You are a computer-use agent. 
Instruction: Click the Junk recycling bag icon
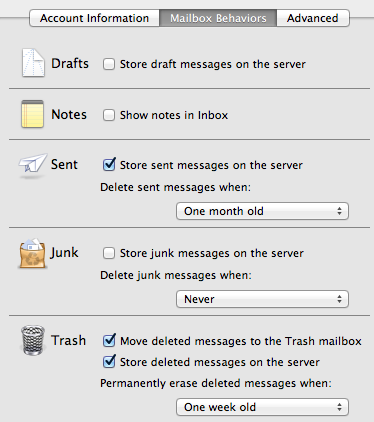[x=32, y=253]
